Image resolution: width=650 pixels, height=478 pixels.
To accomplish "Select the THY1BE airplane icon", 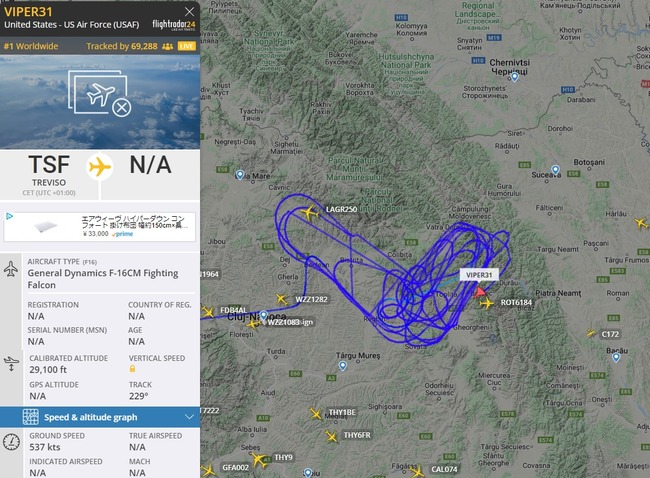I will [x=315, y=413].
